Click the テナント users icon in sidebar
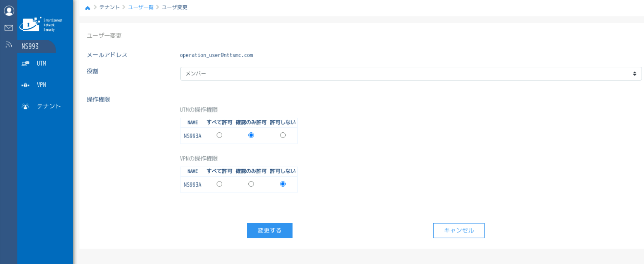This screenshot has height=264, width=644. [25, 106]
